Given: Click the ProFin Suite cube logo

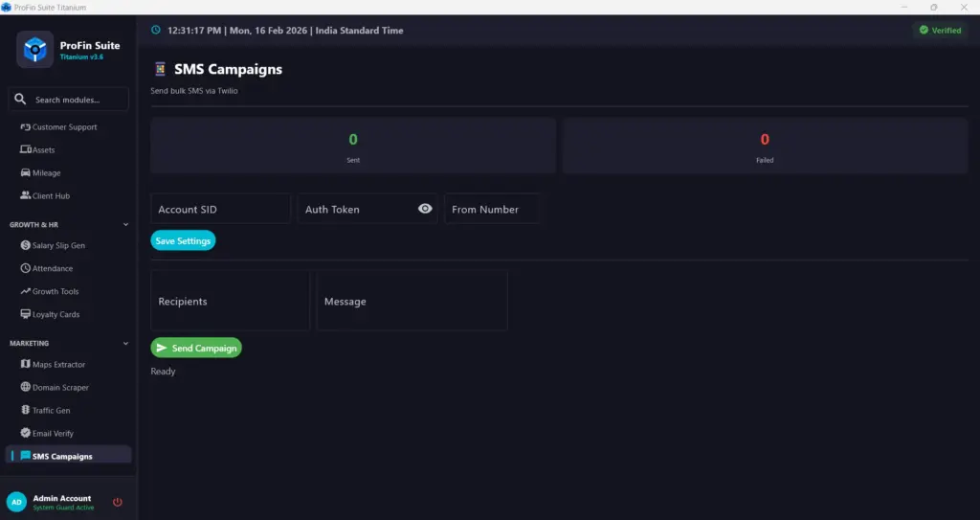Looking at the screenshot, I should 35,50.
